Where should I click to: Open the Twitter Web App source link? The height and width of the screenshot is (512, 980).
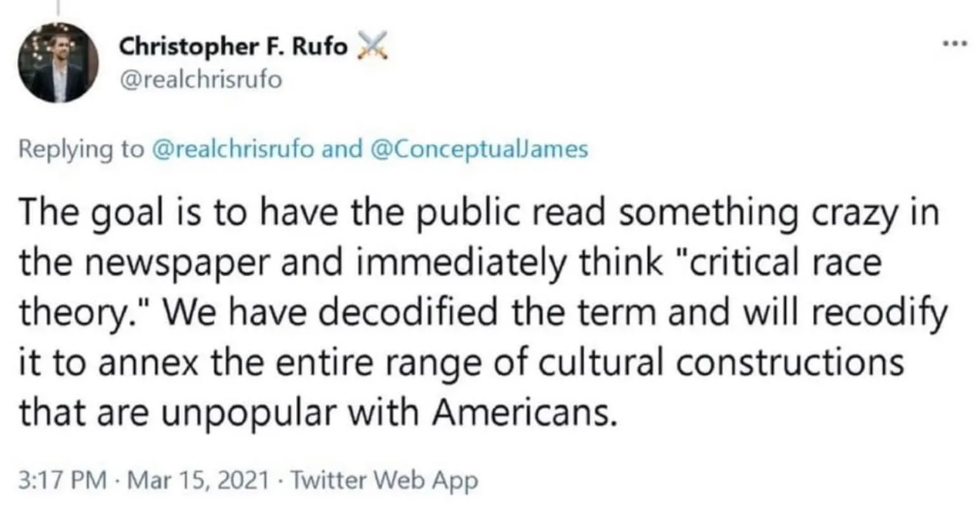(383, 481)
